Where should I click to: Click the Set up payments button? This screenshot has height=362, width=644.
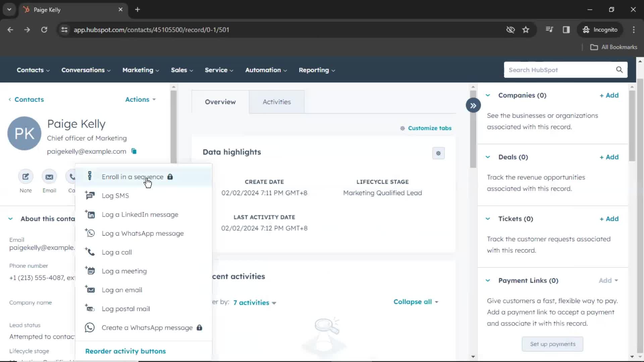[552, 344]
